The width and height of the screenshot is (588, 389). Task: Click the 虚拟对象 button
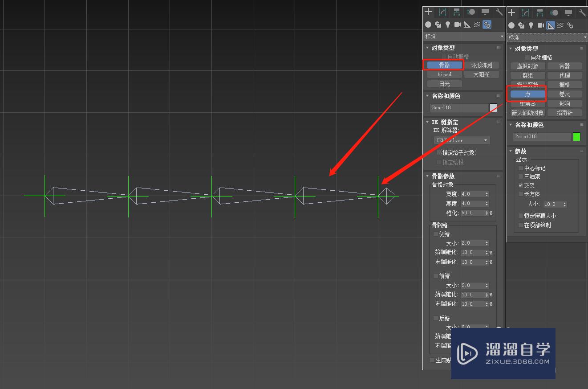coord(527,66)
